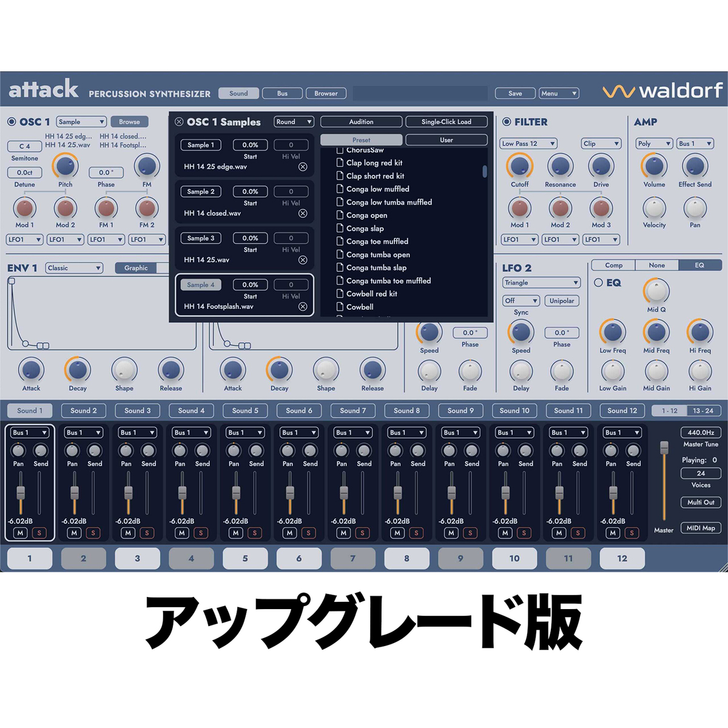Click the Clap long red kit file icon
The image size is (728, 728).
[x=340, y=163]
